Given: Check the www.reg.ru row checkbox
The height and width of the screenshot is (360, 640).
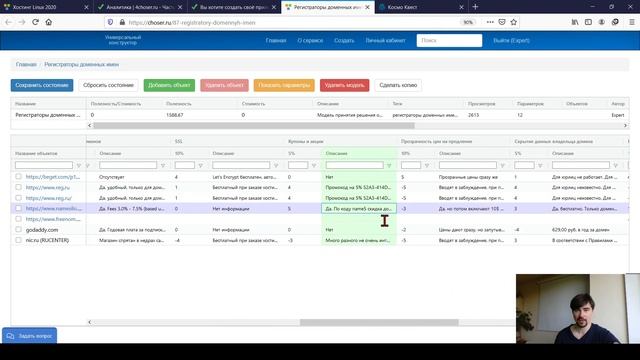Looking at the screenshot, I should (18, 187).
